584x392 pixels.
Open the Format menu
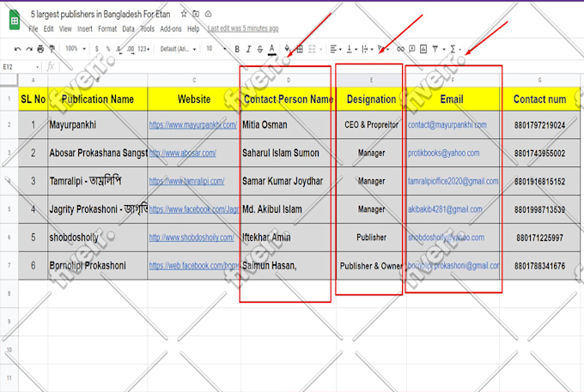tap(107, 28)
